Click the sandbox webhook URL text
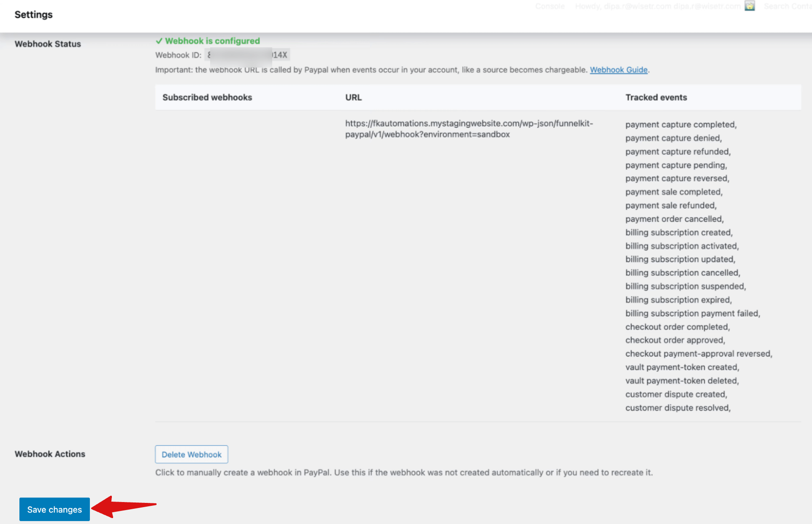 pos(468,129)
